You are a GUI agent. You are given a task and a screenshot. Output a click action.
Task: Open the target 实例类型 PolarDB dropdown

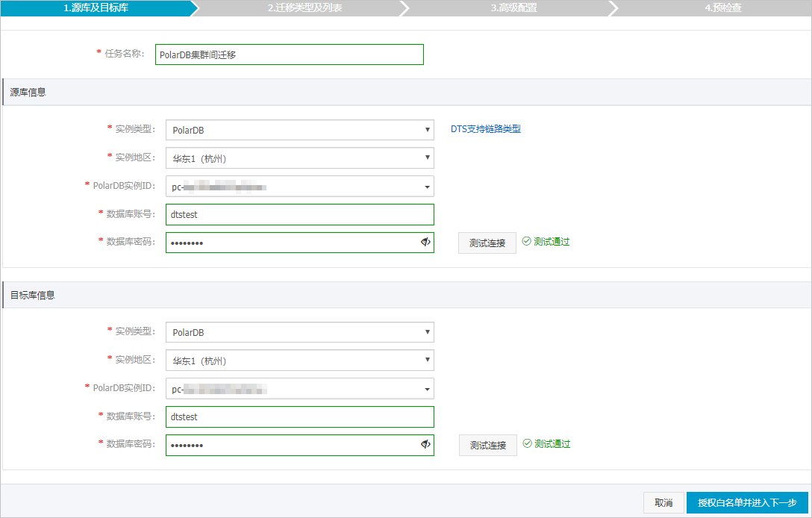pos(300,332)
